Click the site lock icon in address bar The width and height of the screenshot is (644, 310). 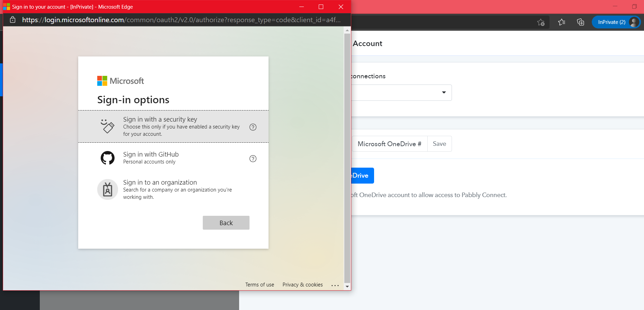[x=13, y=20]
